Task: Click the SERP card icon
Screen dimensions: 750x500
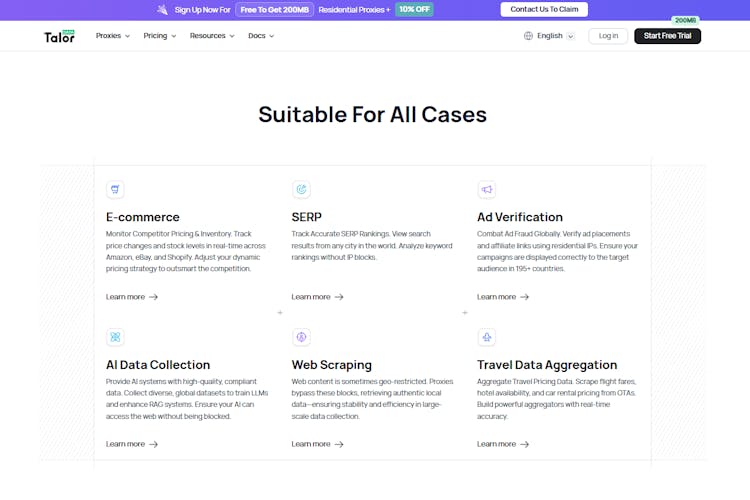Action: [301, 189]
